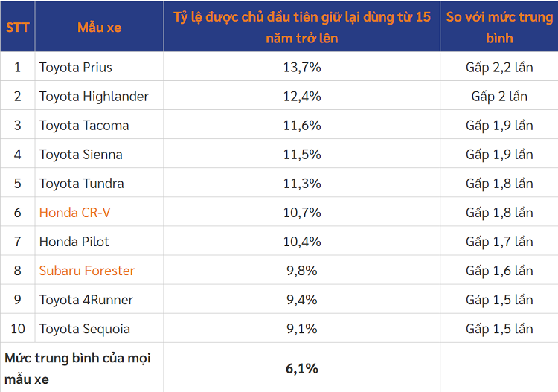Select the Toyota Tundra cell
Image resolution: width=558 pixels, height=392 pixels.
(82, 184)
